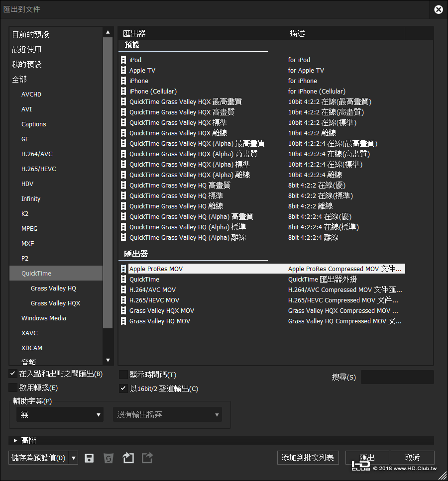
Task: Click the category list scroll up arrow
Action: (108, 32)
